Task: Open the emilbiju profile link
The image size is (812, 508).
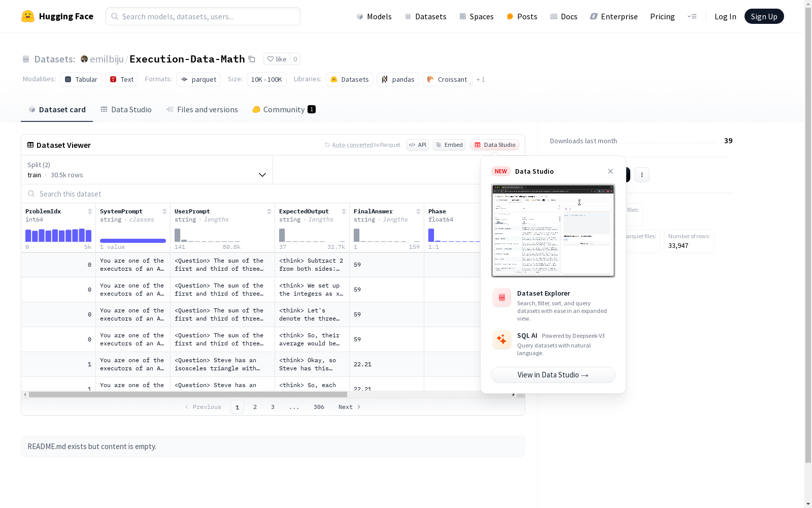Action: (x=107, y=59)
